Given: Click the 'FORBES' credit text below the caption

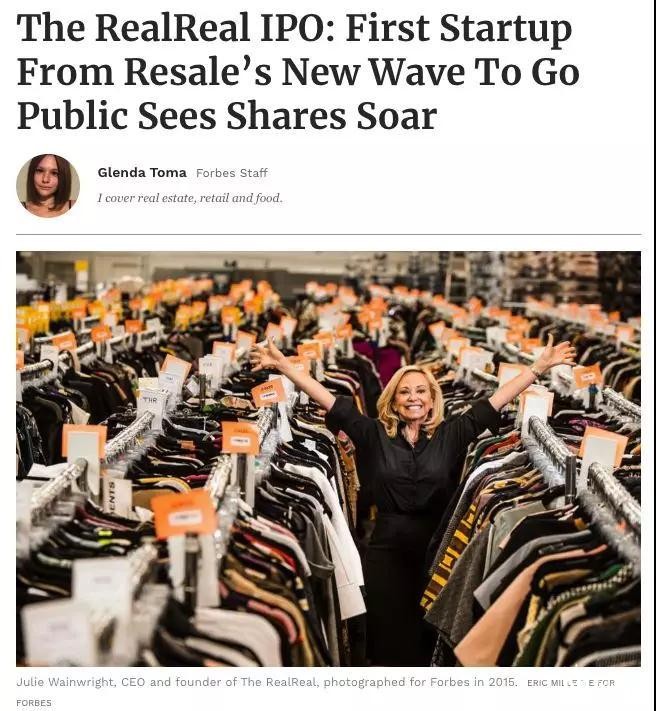Looking at the screenshot, I should click(34, 703).
